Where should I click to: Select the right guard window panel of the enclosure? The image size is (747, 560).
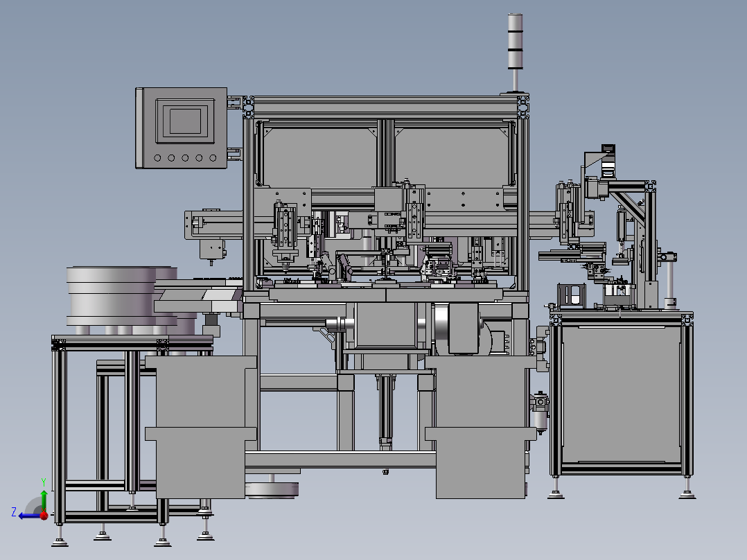[x=452, y=157]
